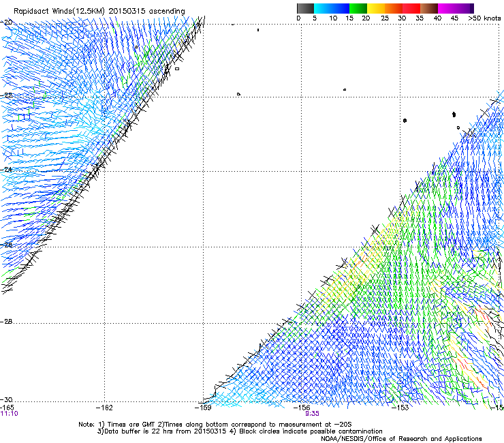This screenshot has width=504, height=443.
Task: Click the small island outline near -154.7, -21.8
Action: (x=345, y=89)
